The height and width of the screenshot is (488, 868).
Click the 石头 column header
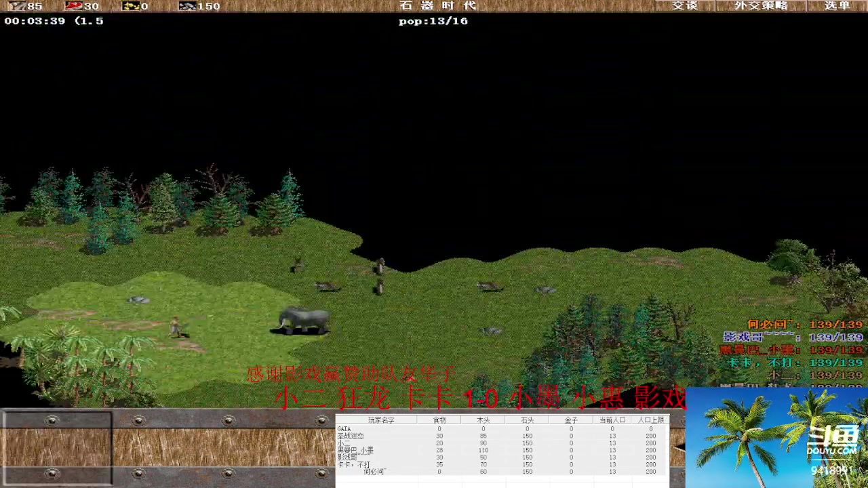(528, 420)
